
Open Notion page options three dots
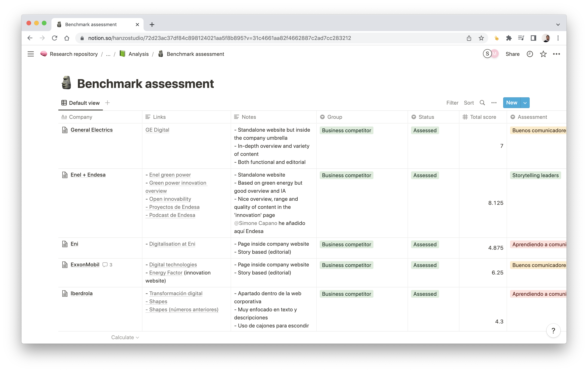(557, 54)
